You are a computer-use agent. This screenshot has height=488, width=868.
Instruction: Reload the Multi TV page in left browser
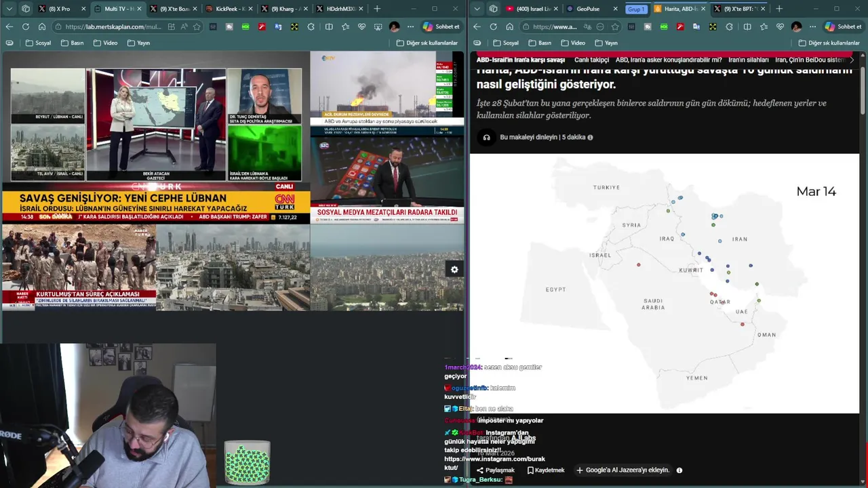pyautogui.click(x=26, y=26)
